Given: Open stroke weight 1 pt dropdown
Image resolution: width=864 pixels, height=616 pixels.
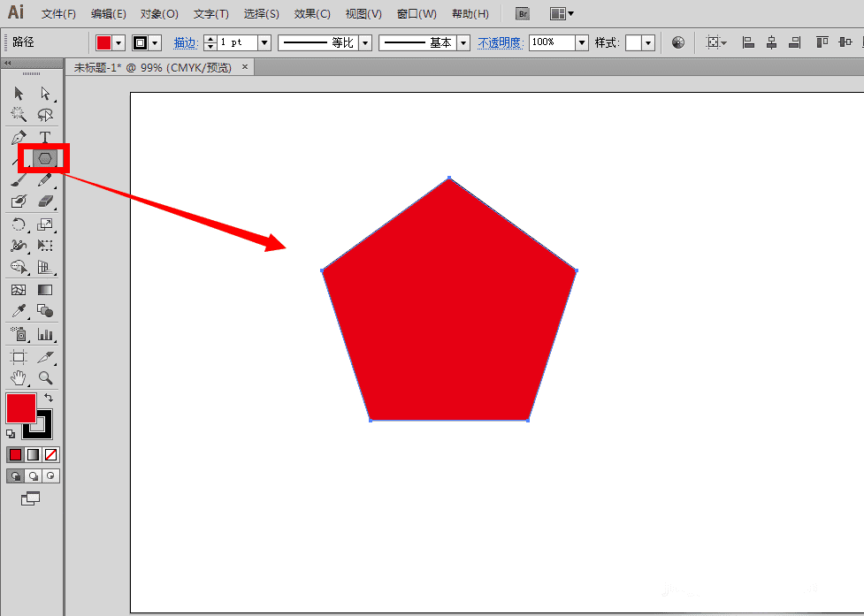Looking at the screenshot, I should point(264,43).
